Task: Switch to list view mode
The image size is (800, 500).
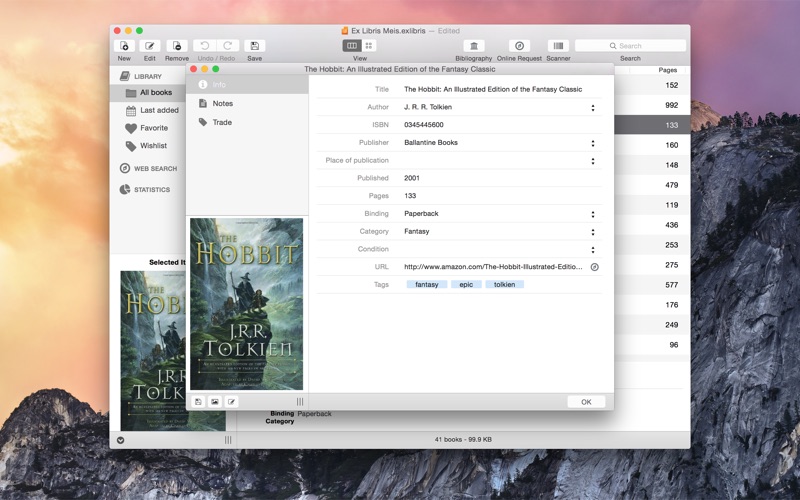Action: (352, 46)
